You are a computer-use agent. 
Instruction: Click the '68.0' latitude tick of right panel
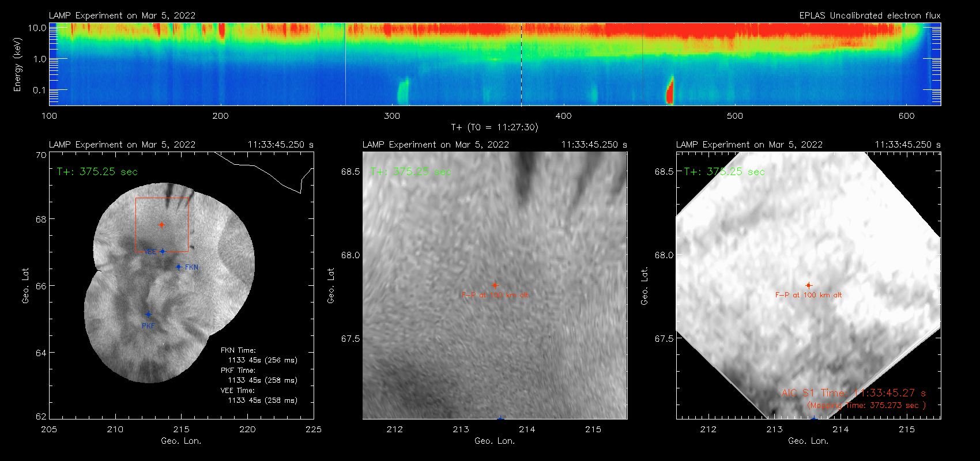pyautogui.click(x=664, y=255)
